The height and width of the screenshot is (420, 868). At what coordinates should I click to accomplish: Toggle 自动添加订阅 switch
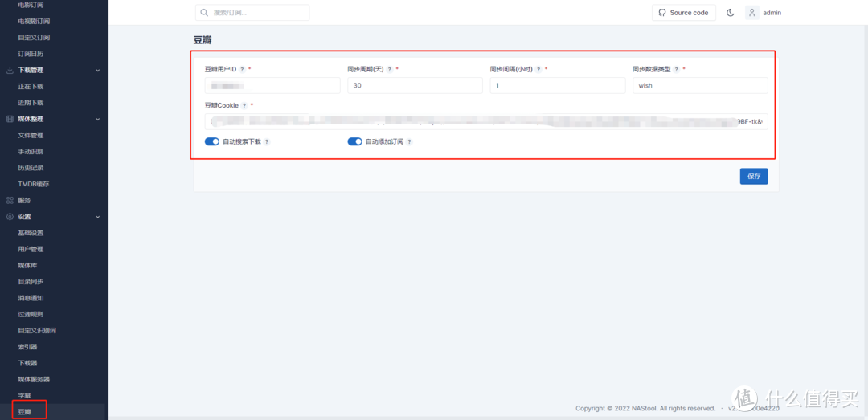[355, 141]
